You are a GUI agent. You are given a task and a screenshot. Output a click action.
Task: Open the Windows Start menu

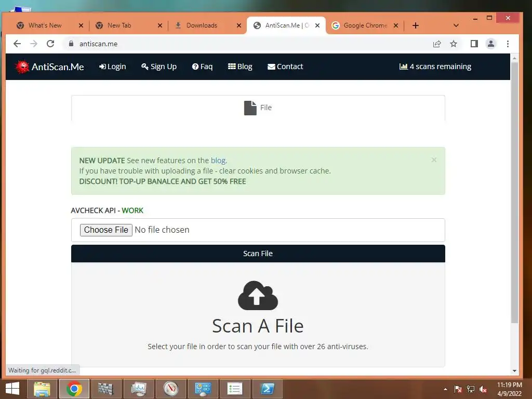pos(12,389)
